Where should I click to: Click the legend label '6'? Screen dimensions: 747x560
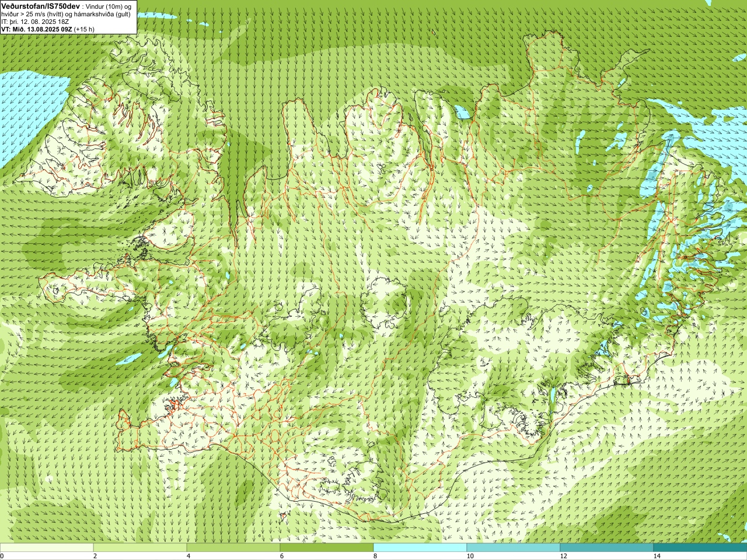[282, 556]
